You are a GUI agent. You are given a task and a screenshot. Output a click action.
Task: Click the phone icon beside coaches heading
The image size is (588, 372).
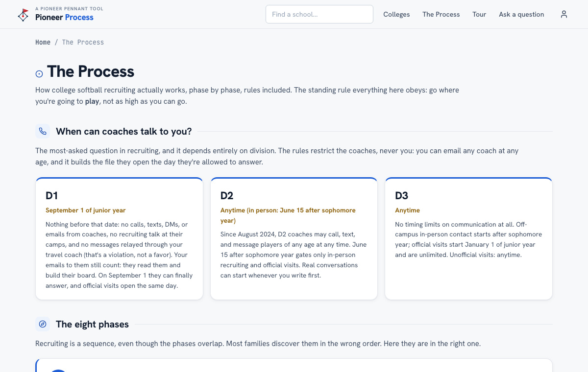tap(43, 131)
